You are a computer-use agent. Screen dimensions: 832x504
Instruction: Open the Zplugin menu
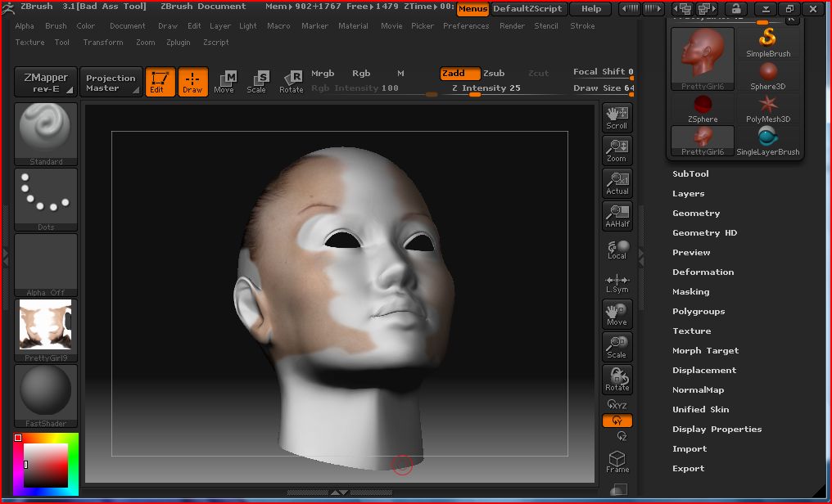[x=179, y=43]
